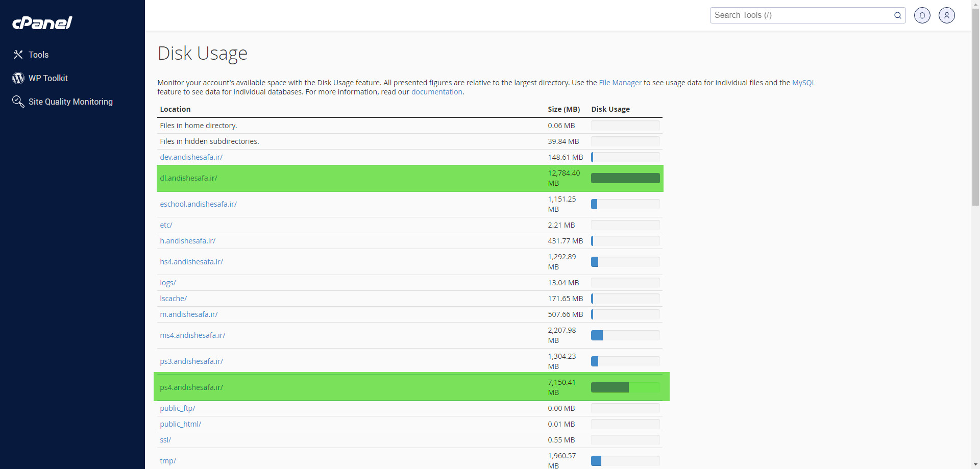Viewport: 980px width, 469px height.
Task: Click the page vertical scrollbar thumb
Action: click(975, 107)
